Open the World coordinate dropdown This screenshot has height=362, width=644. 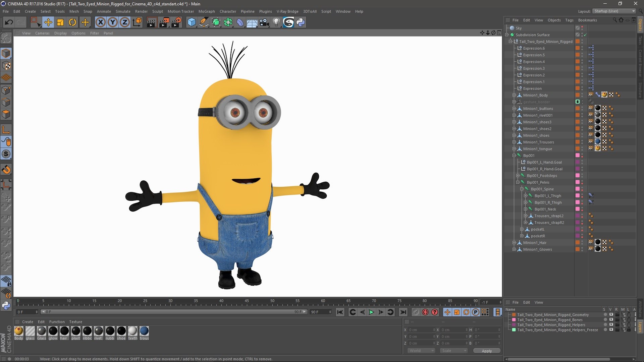pos(421,351)
